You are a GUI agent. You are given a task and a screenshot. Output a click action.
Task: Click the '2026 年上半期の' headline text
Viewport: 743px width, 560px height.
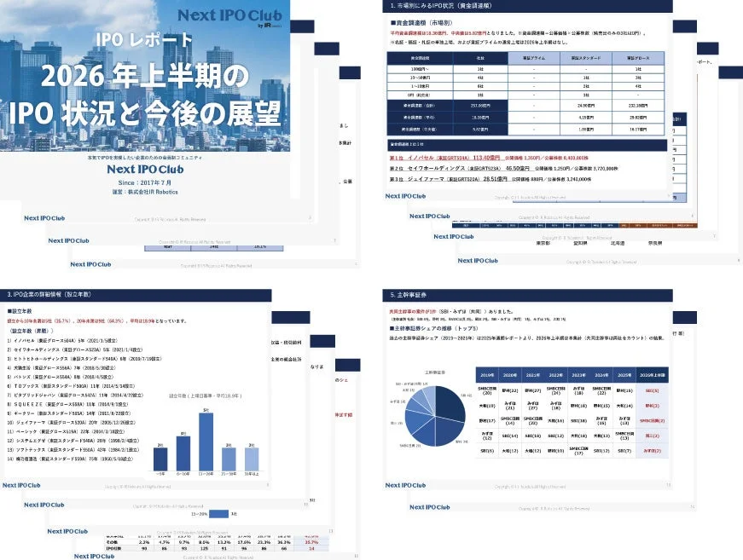[x=144, y=76]
